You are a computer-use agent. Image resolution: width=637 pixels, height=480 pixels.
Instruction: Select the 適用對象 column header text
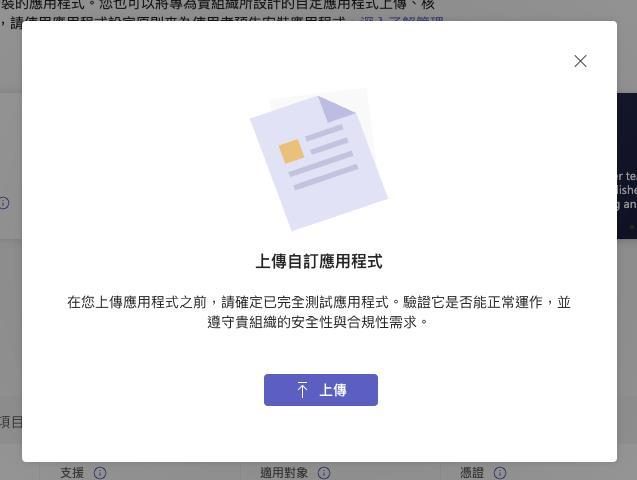(x=284, y=473)
